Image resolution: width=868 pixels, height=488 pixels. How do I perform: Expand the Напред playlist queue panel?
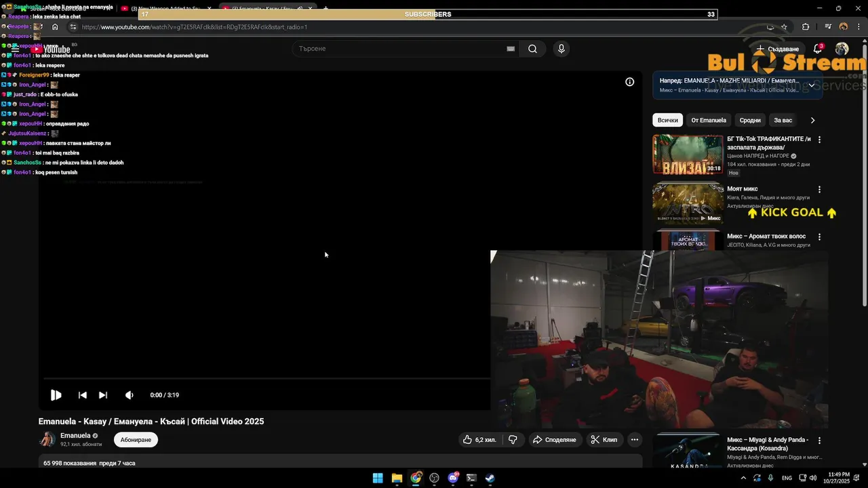(x=812, y=85)
